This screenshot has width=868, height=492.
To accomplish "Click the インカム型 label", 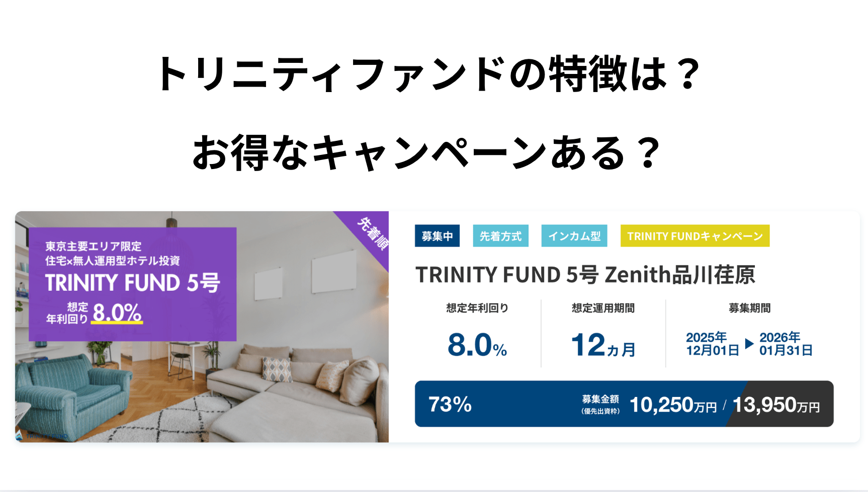I will pyautogui.click(x=574, y=236).
